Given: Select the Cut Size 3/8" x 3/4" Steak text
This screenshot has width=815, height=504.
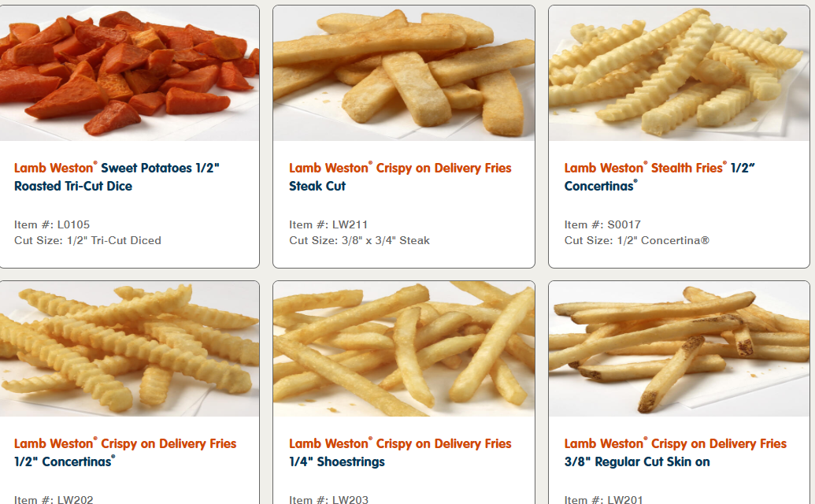Looking at the screenshot, I should tap(360, 240).
